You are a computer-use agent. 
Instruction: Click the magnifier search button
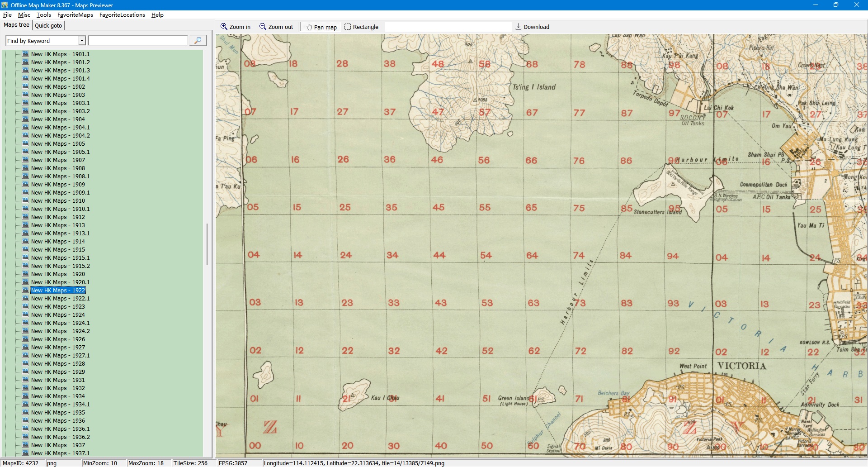tap(198, 41)
